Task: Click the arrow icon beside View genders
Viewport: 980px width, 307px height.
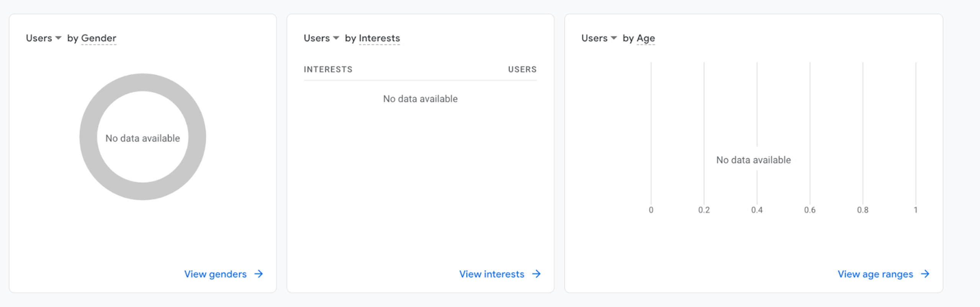Action: 259,274
